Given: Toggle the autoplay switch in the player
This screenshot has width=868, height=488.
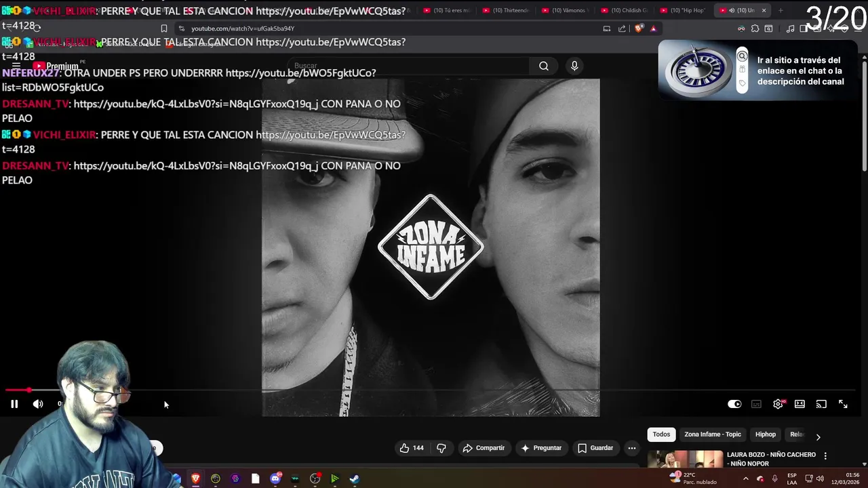Looking at the screenshot, I should 734,404.
